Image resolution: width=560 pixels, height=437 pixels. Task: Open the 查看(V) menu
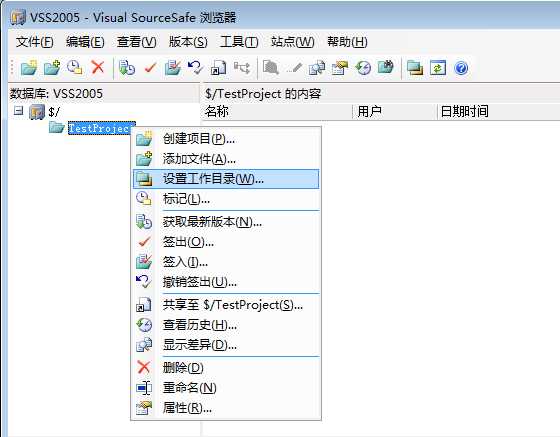click(x=136, y=42)
